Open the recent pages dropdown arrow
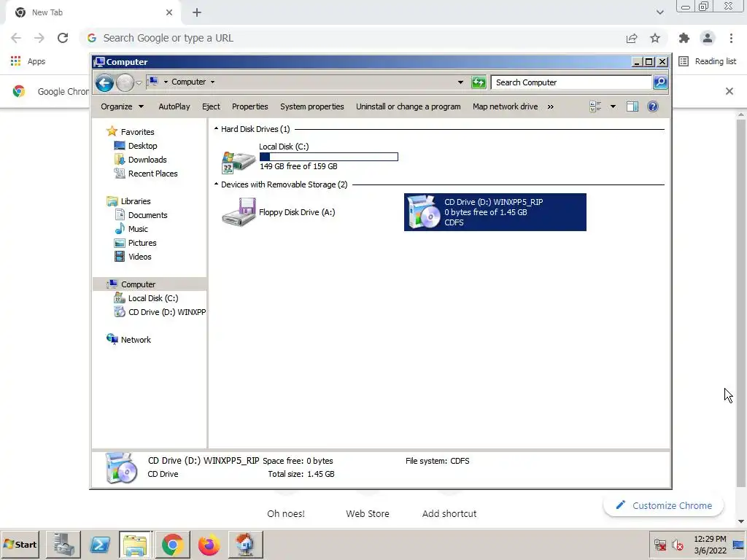Viewport: 747px width, 560px height. (x=139, y=83)
